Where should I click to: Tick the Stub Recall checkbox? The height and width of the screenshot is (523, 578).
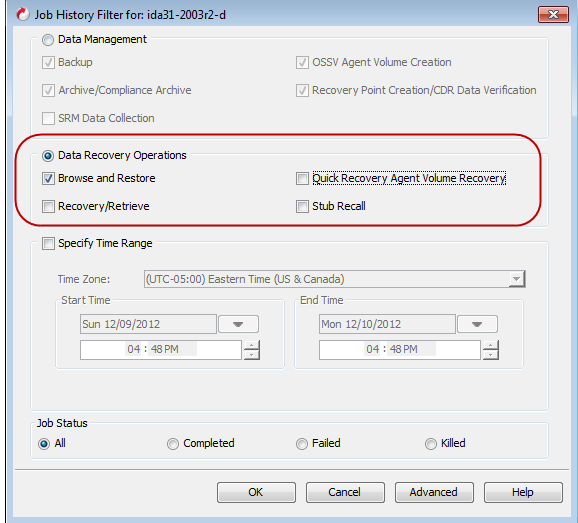pos(302,206)
